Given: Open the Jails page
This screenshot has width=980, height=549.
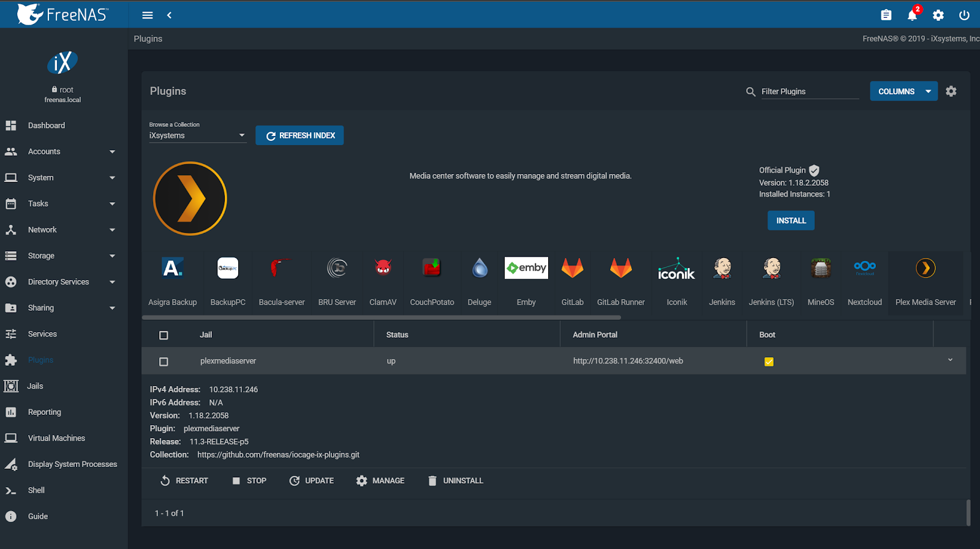Looking at the screenshot, I should [x=64, y=386].
